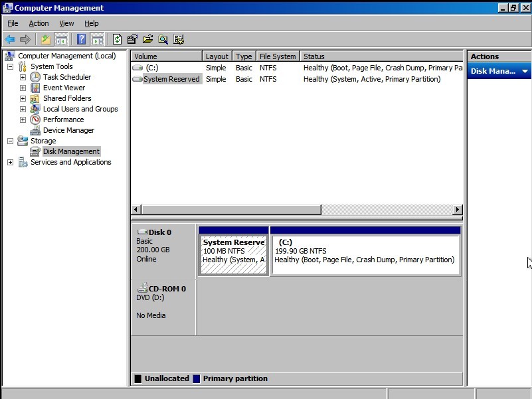Click the Unallocated black legend swatch
532x399 pixels.
(138, 378)
